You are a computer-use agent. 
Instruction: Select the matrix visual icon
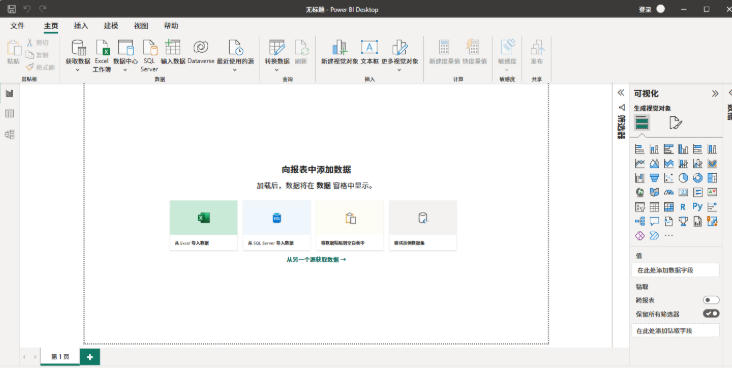coord(669,207)
